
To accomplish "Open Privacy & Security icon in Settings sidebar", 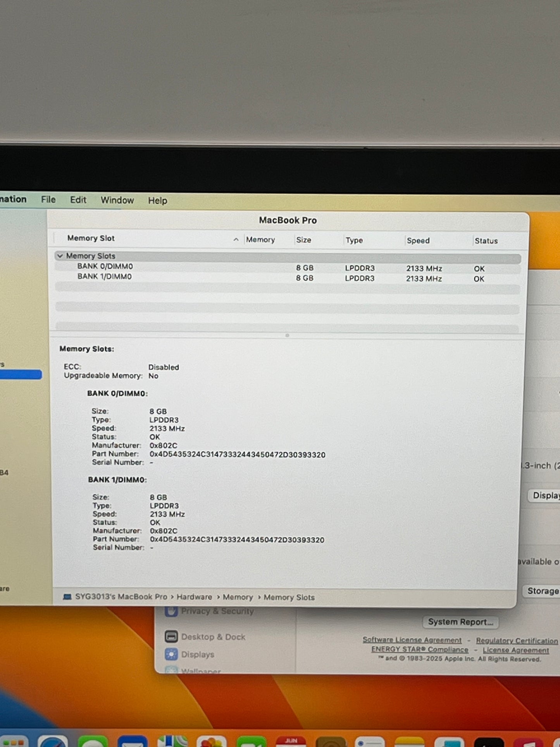I will pos(171,611).
